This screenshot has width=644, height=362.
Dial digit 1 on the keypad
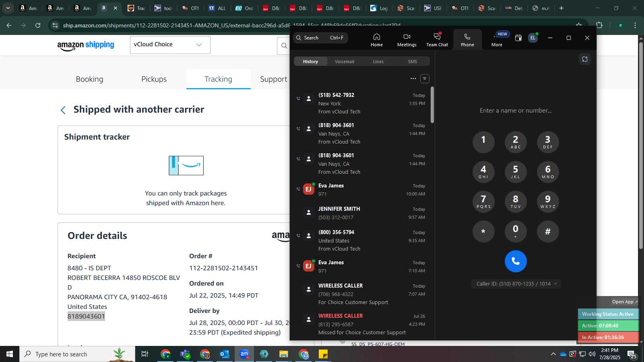coord(483,142)
